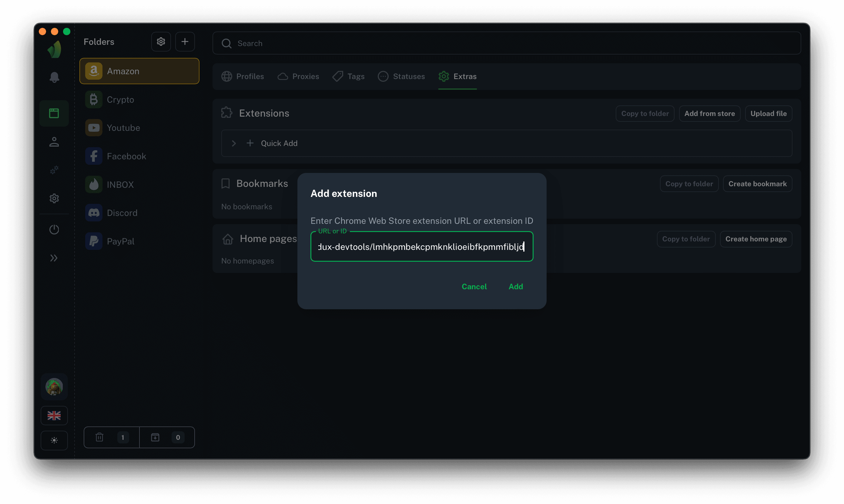Switch to the Statuses tab
This screenshot has height=504, width=844.
(401, 76)
